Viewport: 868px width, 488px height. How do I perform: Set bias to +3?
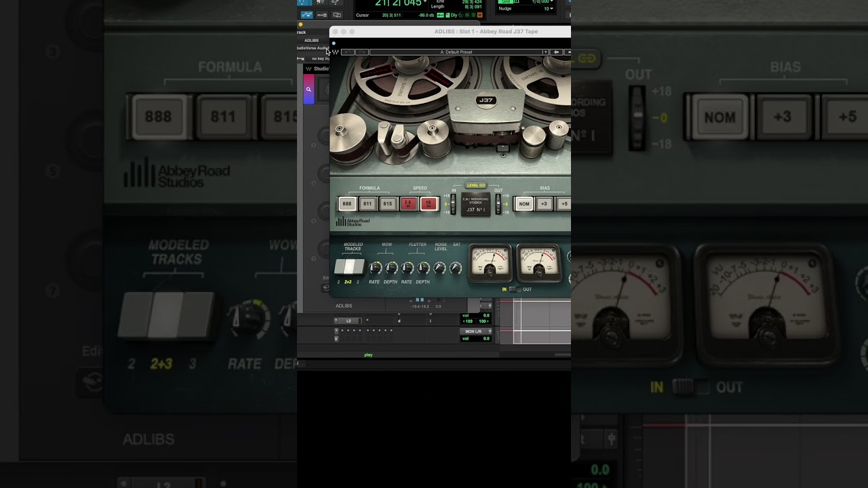coord(544,204)
